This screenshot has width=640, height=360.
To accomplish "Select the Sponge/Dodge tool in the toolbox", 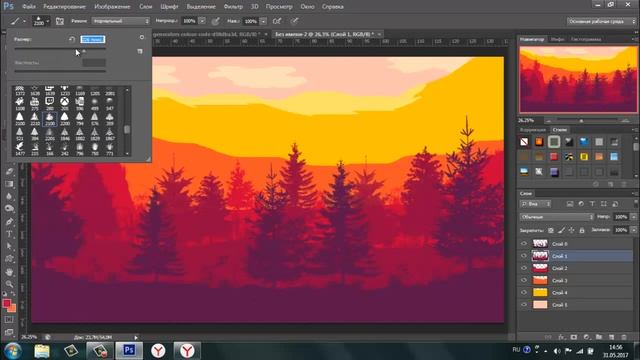I will (9, 209).
